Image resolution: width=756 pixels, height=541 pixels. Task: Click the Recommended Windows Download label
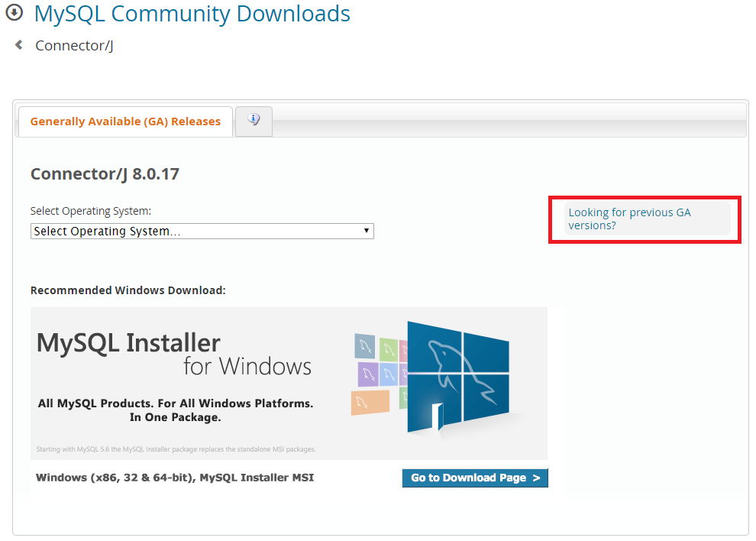coord(128,290)
